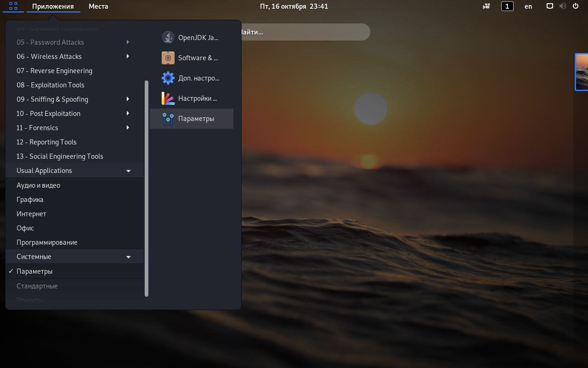Select the workspace thumbnail on right edge
Screen dimensions: 588x368
(582, 72)
